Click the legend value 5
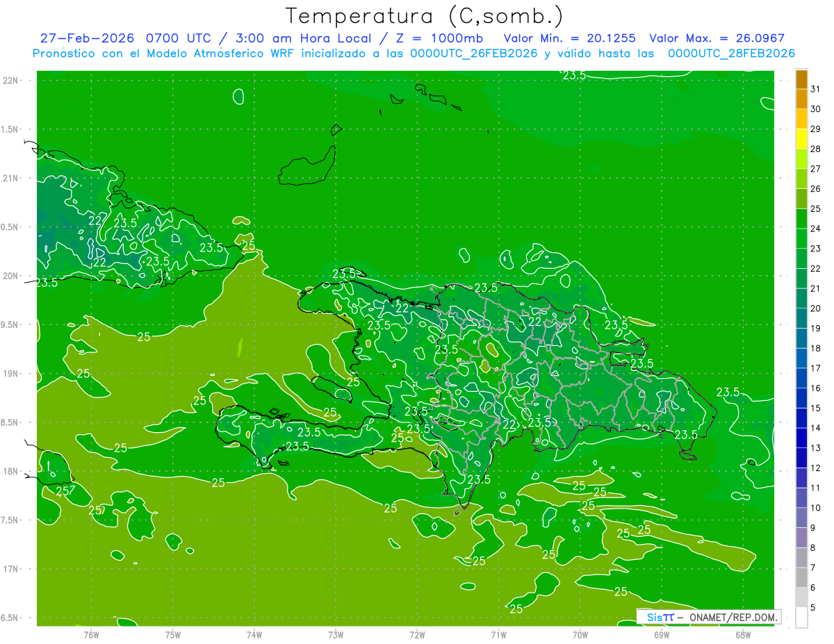The height and width of the screenshot is (644, 834). 813,608
